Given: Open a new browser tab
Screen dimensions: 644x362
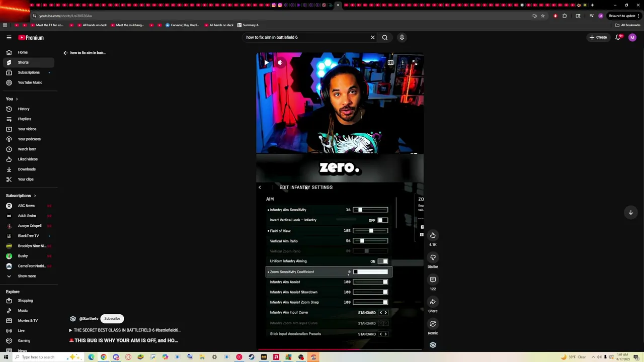Looking at the screenshot, I should 592,5.
